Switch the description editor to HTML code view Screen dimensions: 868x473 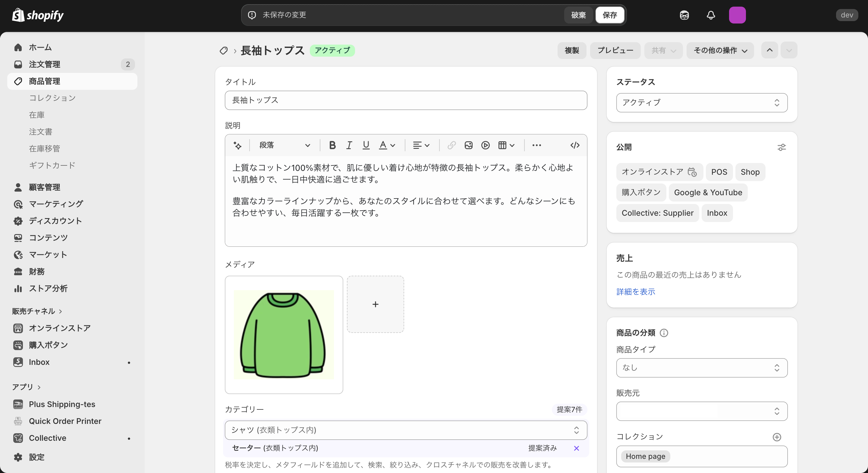(x=574, y=145)
